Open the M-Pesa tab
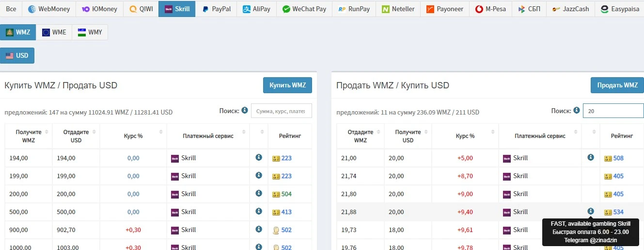 point(490,9)
